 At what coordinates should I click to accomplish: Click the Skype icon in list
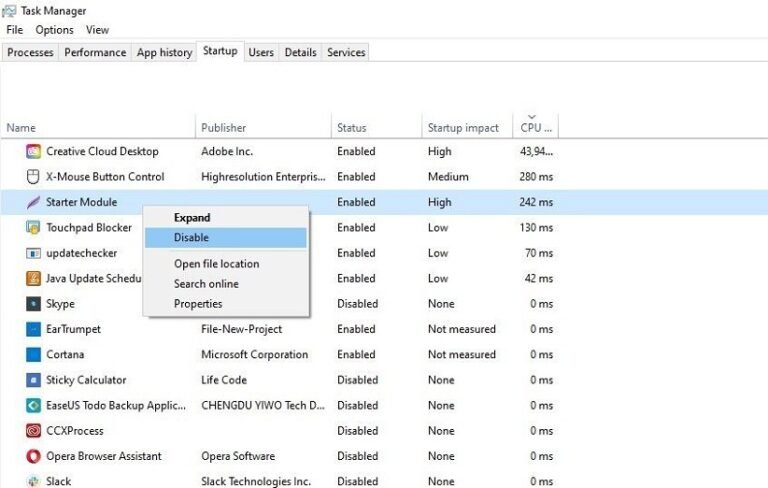[33, 304]
